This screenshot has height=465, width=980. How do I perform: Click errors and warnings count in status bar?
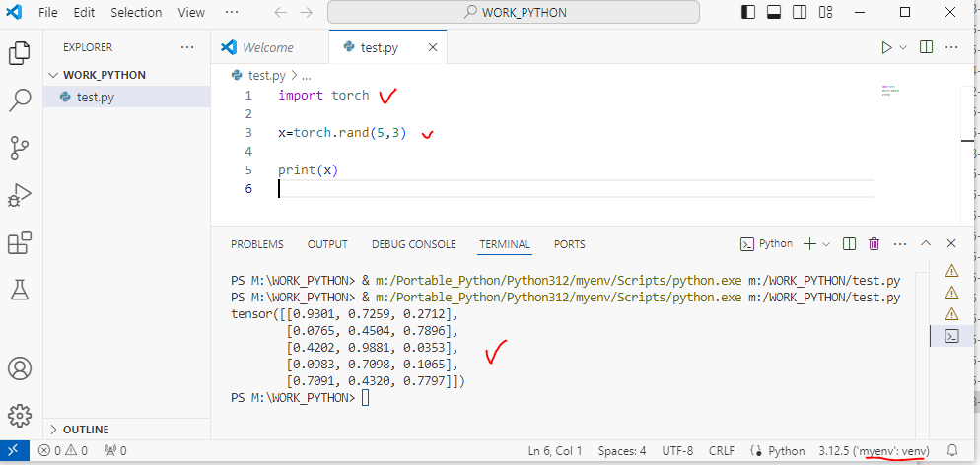point(62,450)
